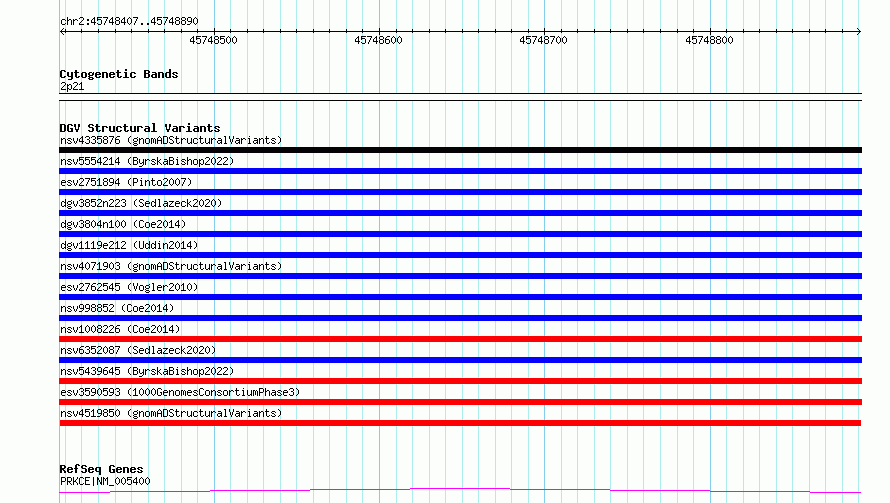Image resolution: width=890 pixels, height=503 pixels.
Task: Click ruler position label 45748800
Action: pos(709,40)
